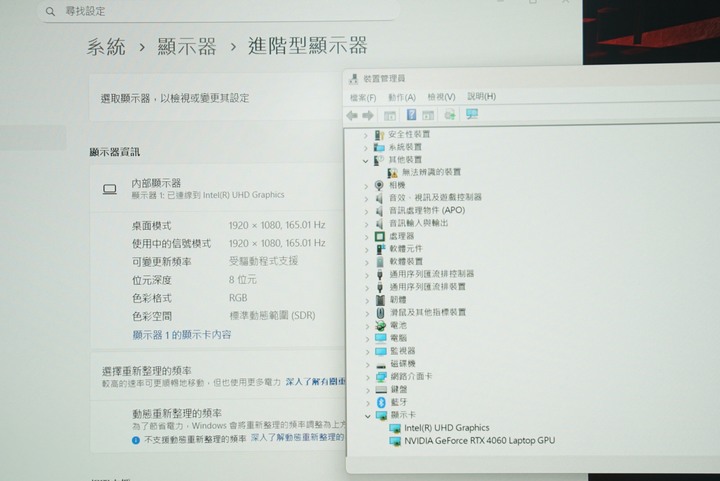720x481 pixels.
Task: Open the 檢視(V) View menu
Action: coord(441,97)
